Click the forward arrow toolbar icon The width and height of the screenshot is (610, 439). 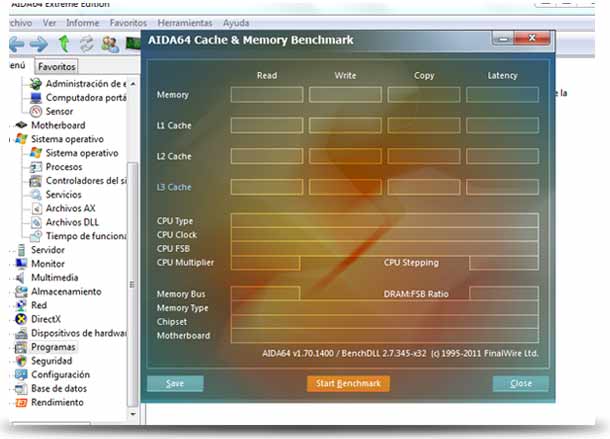tap(39, 44)
